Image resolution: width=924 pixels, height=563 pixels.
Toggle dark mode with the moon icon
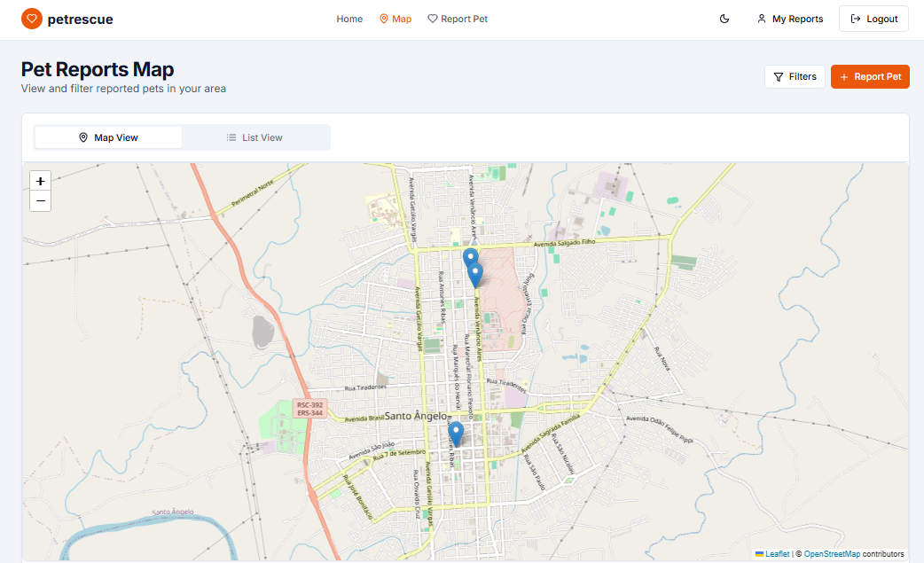tap(724, 19)
